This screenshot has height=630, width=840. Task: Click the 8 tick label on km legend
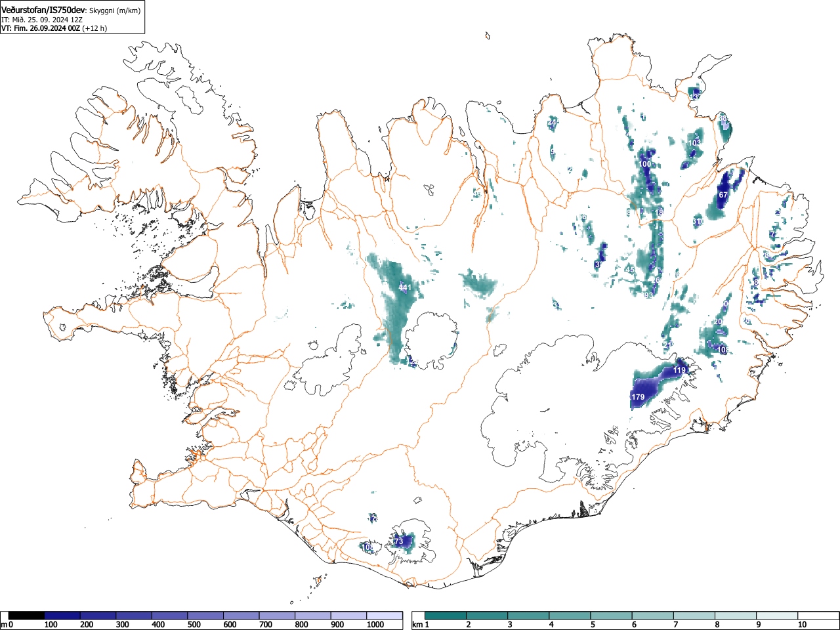coord(717,625)
